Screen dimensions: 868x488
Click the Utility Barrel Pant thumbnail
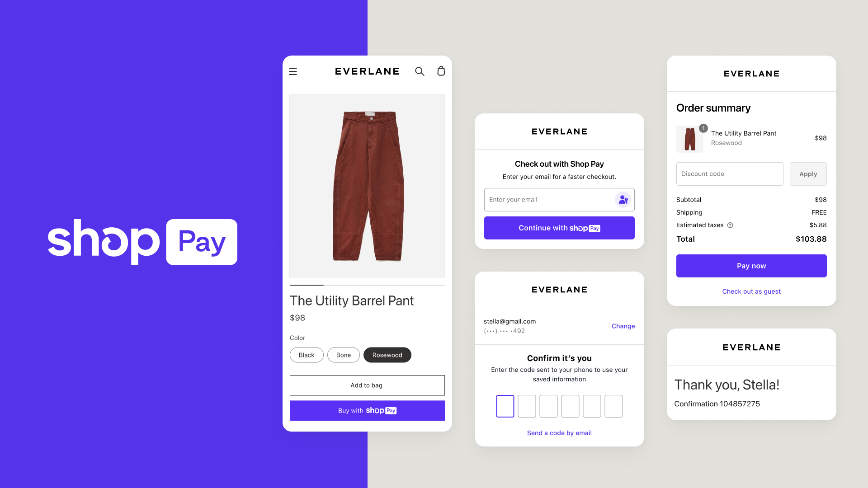coord(689,138)
